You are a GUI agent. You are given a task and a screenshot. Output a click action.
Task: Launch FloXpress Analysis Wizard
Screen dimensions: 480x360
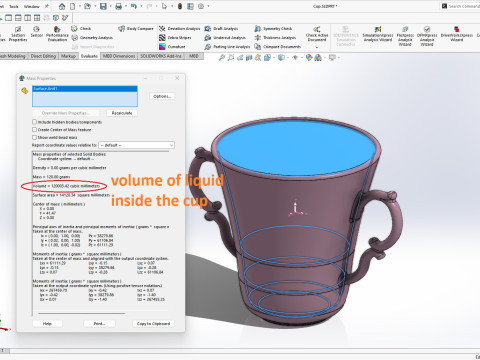click(405, 36)
